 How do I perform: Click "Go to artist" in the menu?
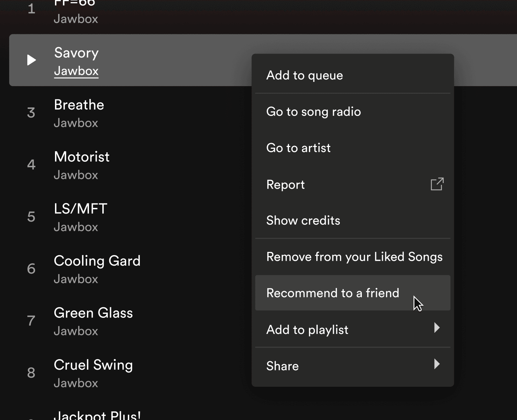click(x=298, y=147)
